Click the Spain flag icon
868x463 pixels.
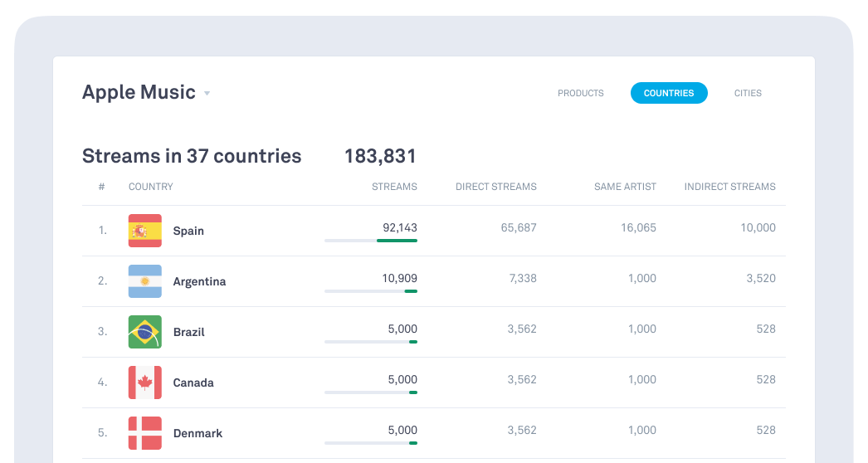145,231
